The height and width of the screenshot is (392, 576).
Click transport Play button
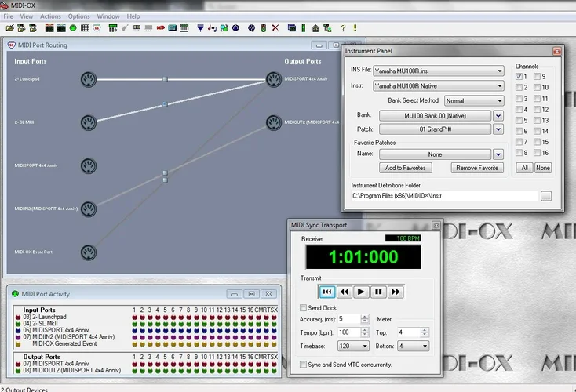point(361,292)
